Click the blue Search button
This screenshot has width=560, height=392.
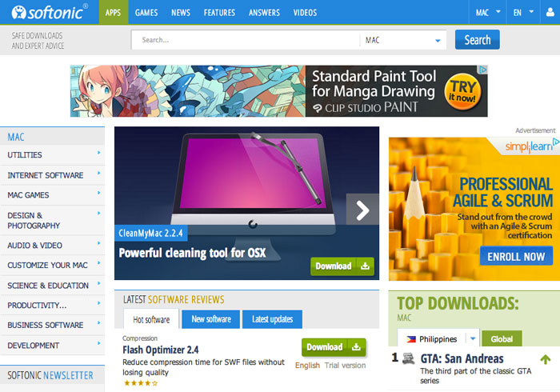477,40
